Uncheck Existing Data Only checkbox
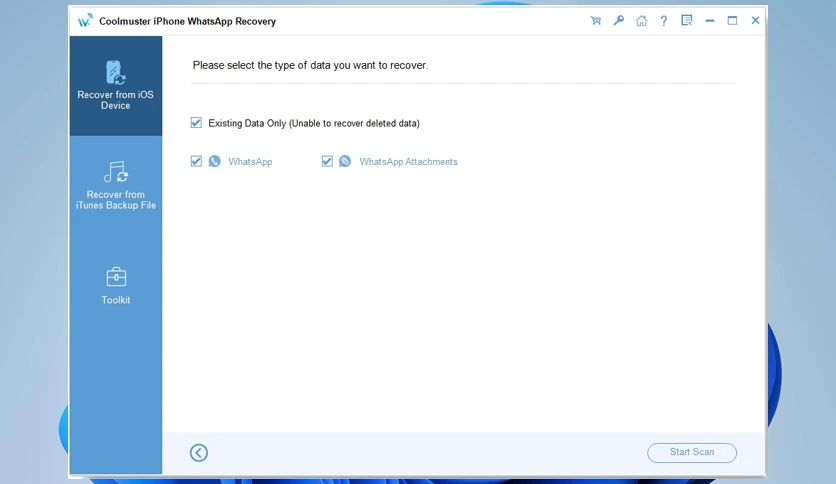Viewport: 836px width, 484px height. coord(196,123)
